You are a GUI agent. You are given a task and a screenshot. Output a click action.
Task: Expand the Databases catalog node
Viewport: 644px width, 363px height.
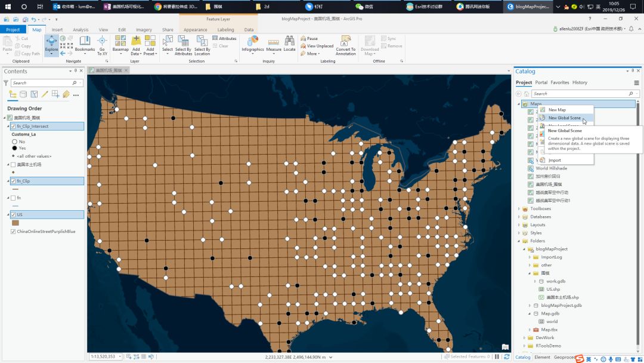pyautogui.click(x=519, y=217)
